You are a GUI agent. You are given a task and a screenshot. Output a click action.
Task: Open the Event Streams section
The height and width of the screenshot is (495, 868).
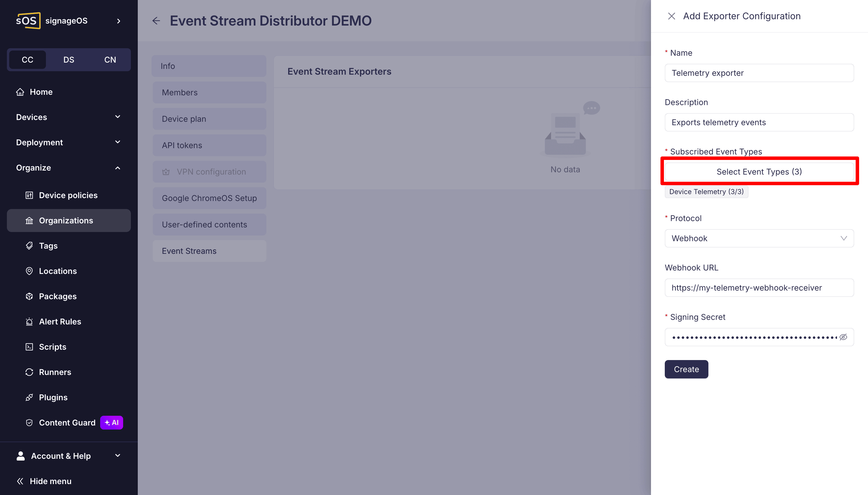[x=209, y=251]
